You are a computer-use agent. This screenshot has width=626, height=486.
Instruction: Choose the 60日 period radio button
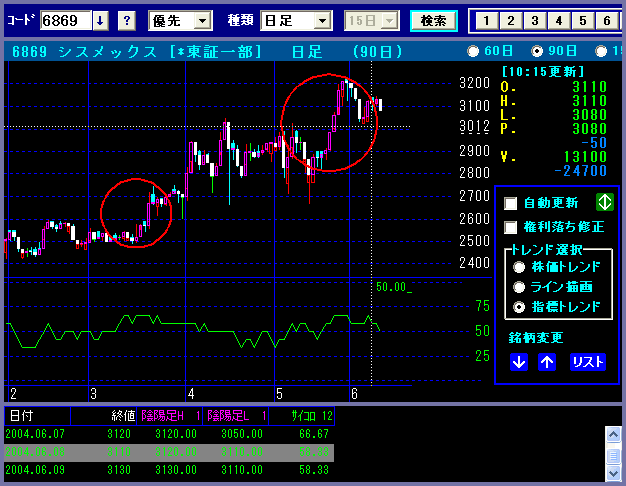[x=474, y=52]
